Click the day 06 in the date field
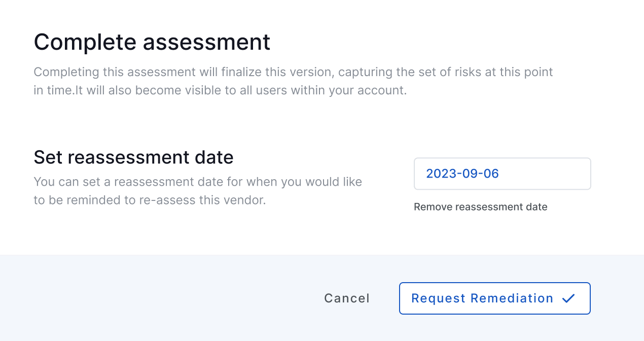Image resolution: width=644 pixels, height=341 pixels. (x=491, y=174)
